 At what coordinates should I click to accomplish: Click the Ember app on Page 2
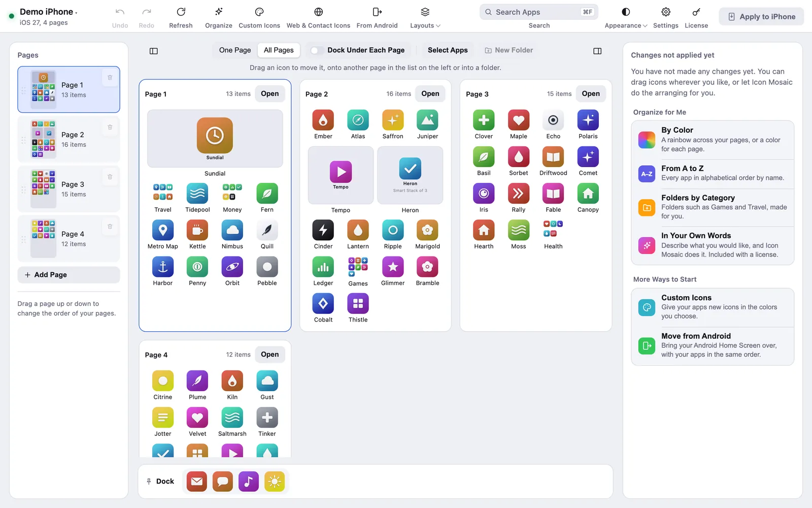323,120
